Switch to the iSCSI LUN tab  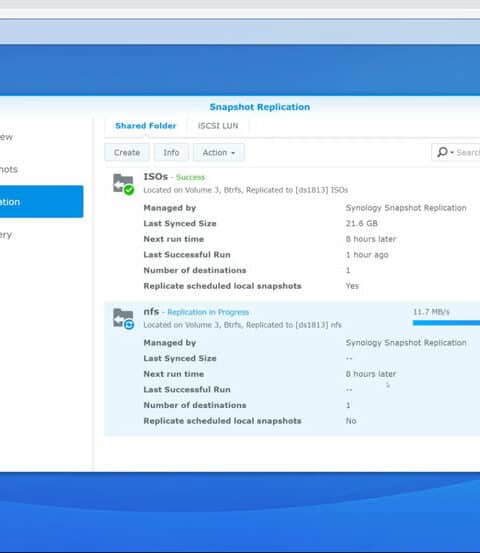[x=218, y=126]
